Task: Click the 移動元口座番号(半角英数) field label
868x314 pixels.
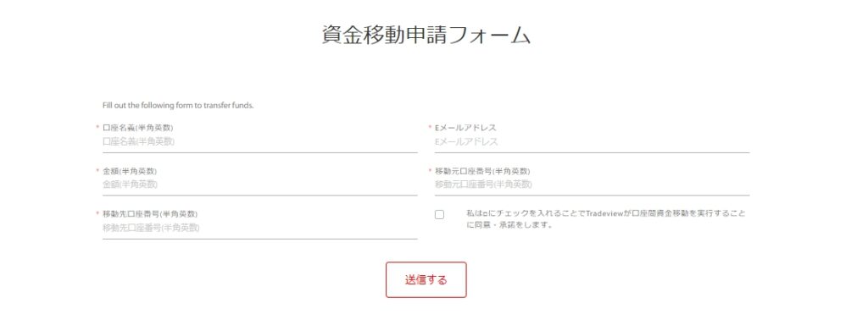Action: coord(482,171)
